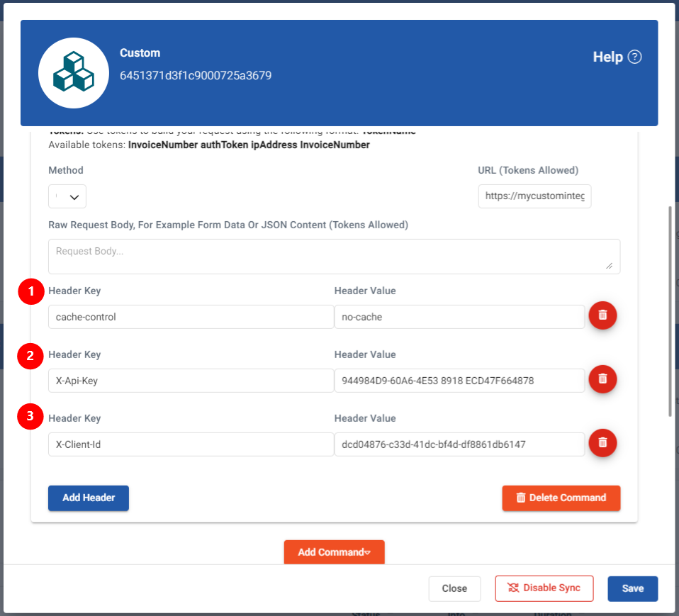679x616 pixels.
Task: Open the Method dropdown
Action: pos(67,196)
